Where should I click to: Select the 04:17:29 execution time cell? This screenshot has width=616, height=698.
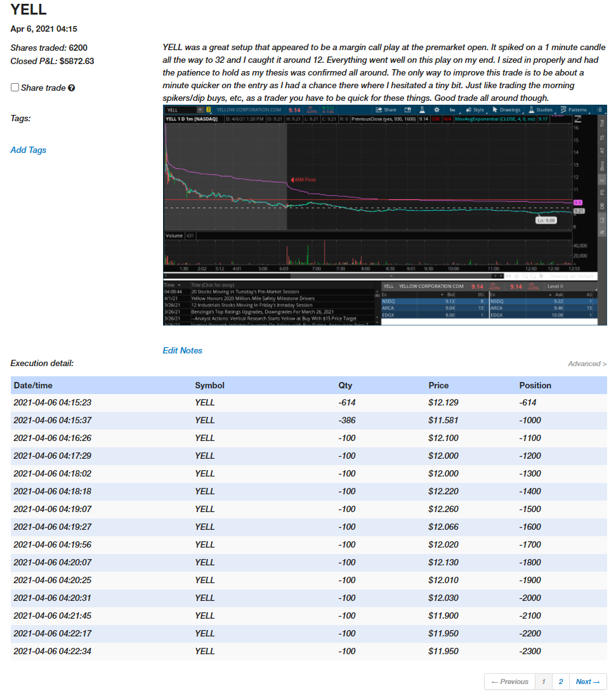(53, 456)
